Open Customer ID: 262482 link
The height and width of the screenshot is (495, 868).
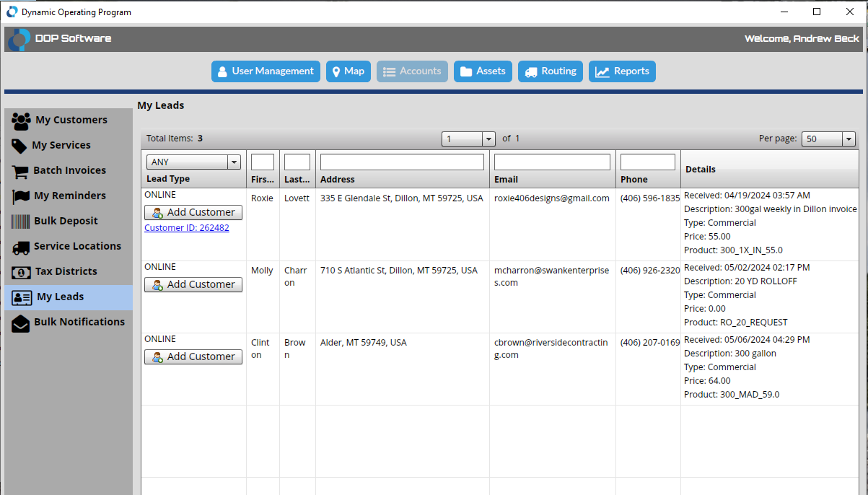pos(187,228)
